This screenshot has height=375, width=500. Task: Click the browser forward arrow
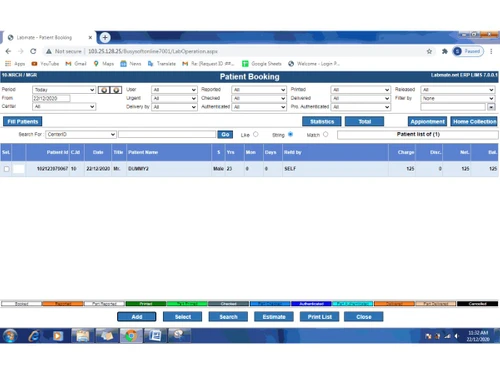(x=21, y=51)
